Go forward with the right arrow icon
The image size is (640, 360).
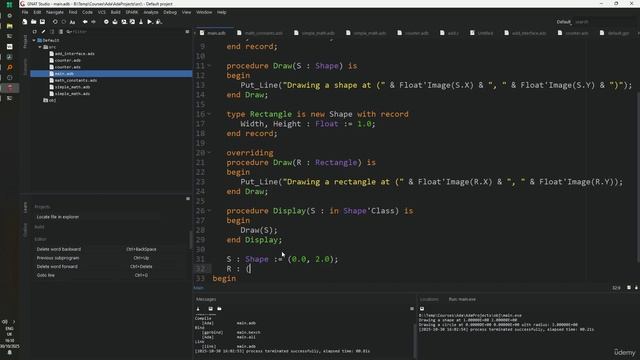(x=93, y=22)
